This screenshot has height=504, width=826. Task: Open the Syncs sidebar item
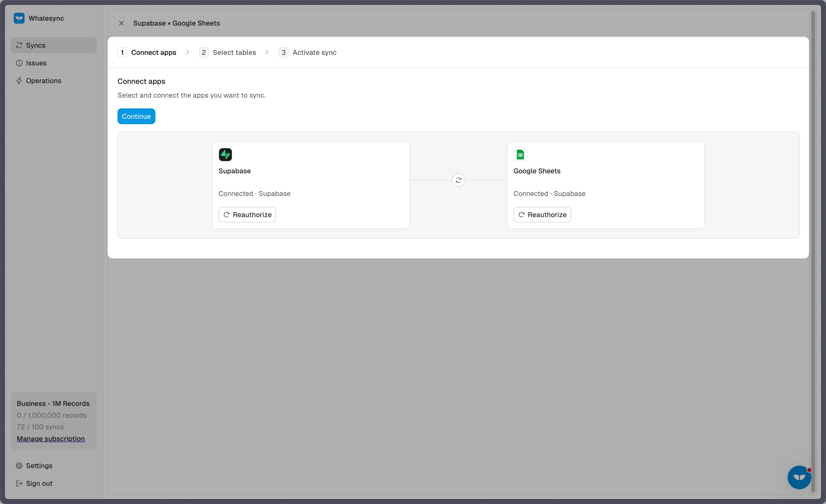[54, 45]
